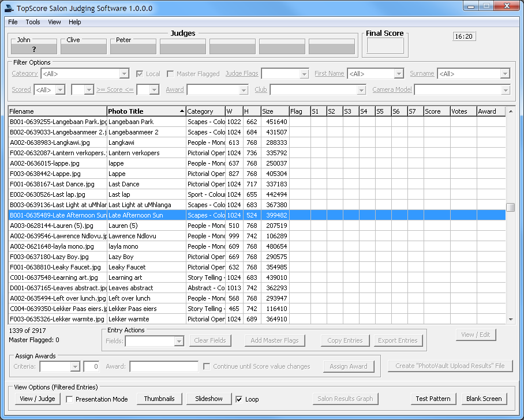This screenshot has width=524, height=420.
Task: Open the File menu
Action: [13, 22]
